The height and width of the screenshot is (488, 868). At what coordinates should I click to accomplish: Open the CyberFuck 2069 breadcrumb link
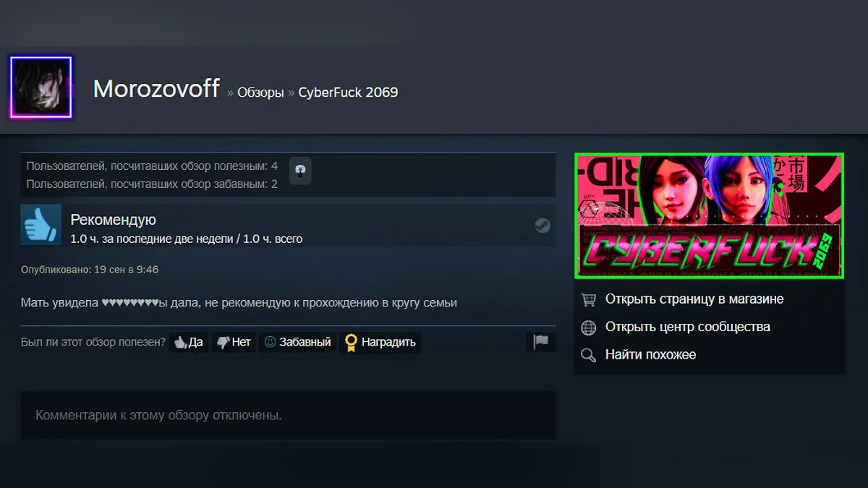(x=348, y=93)
